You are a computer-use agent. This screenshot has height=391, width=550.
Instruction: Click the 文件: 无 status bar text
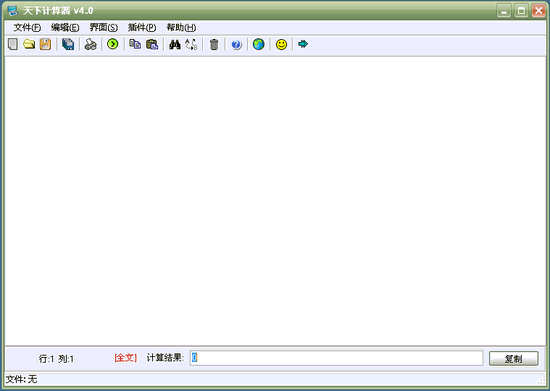22,379
